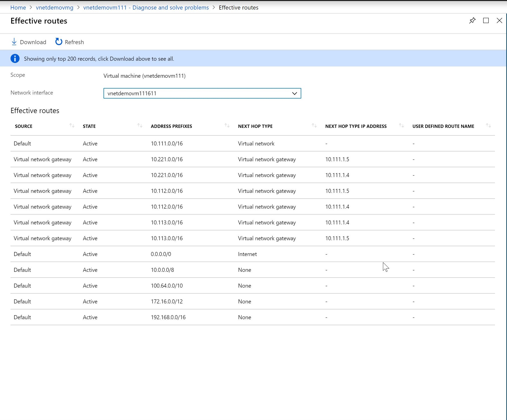Click the Effective routes breadcrumb text
Viewport: 507px width, 420px height.
(x=238, y=8)
